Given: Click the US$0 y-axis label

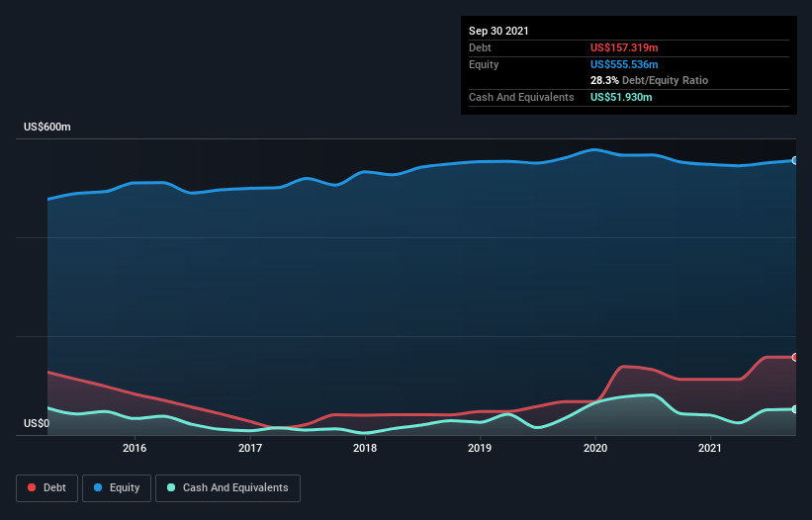Looking at the screenshot, I should tap(37, 423).
